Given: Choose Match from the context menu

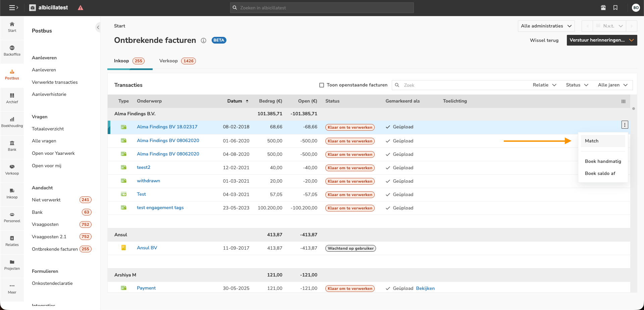Looking at the screenshot, I should (592, 141).
